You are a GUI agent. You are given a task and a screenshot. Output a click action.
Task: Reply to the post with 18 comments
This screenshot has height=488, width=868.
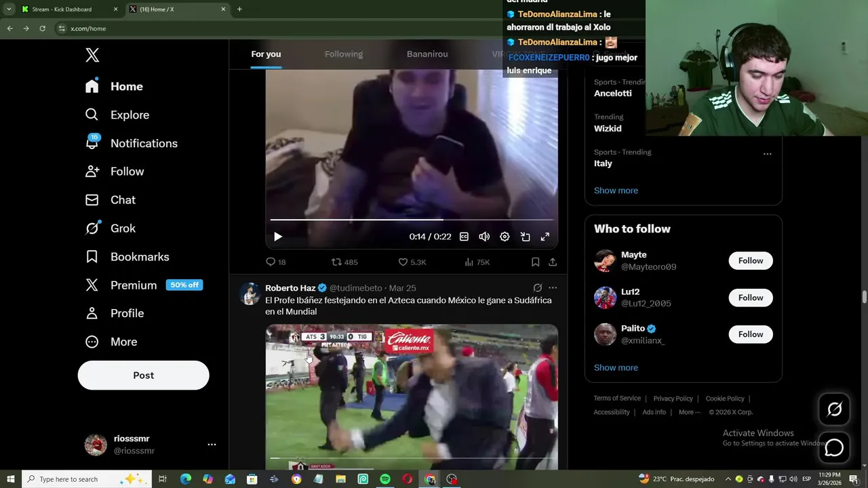[x=275, y=262]
